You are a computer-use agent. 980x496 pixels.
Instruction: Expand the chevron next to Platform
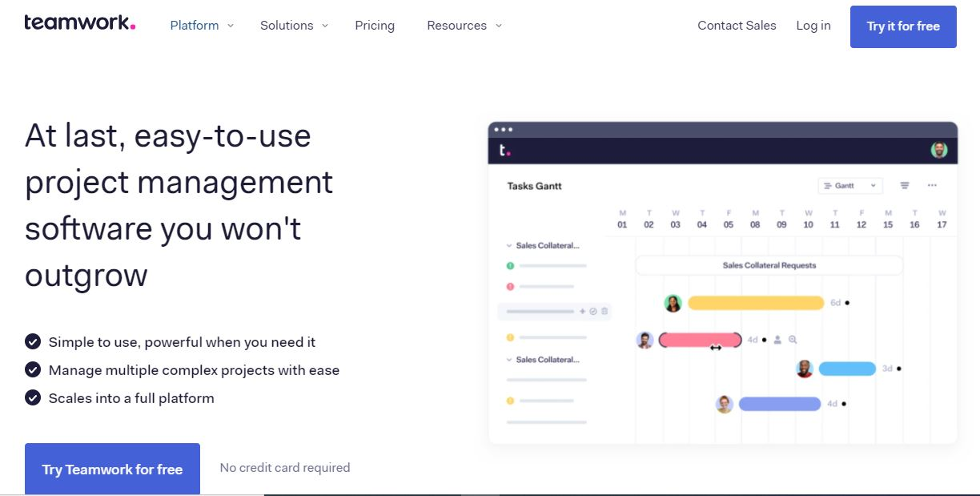coord(231,26)
